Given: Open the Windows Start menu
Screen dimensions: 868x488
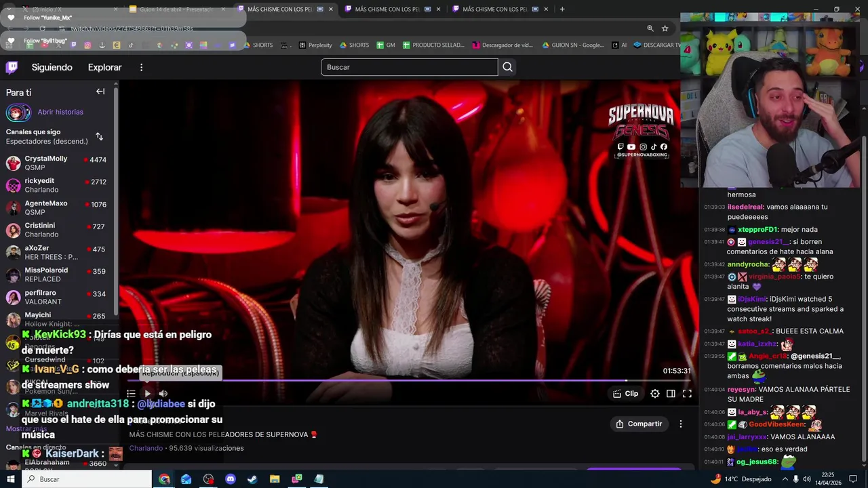Looking at the screenshot, I should [x=10, y=479].
